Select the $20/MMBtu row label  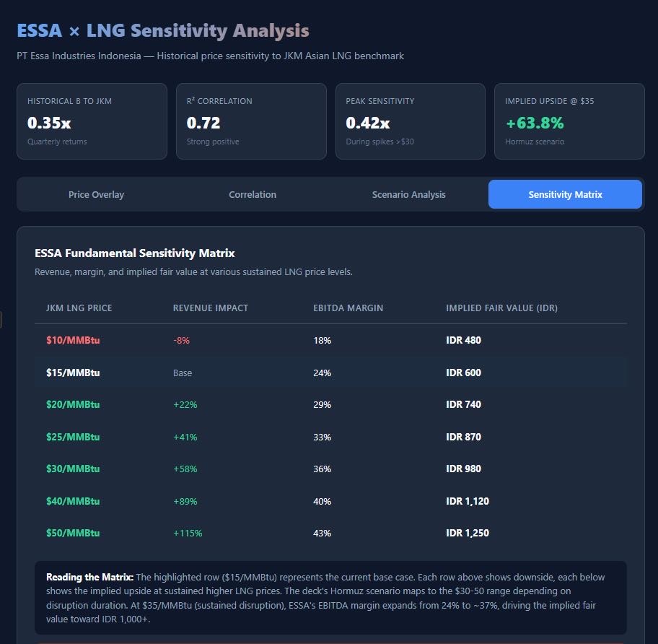point(73,404)
